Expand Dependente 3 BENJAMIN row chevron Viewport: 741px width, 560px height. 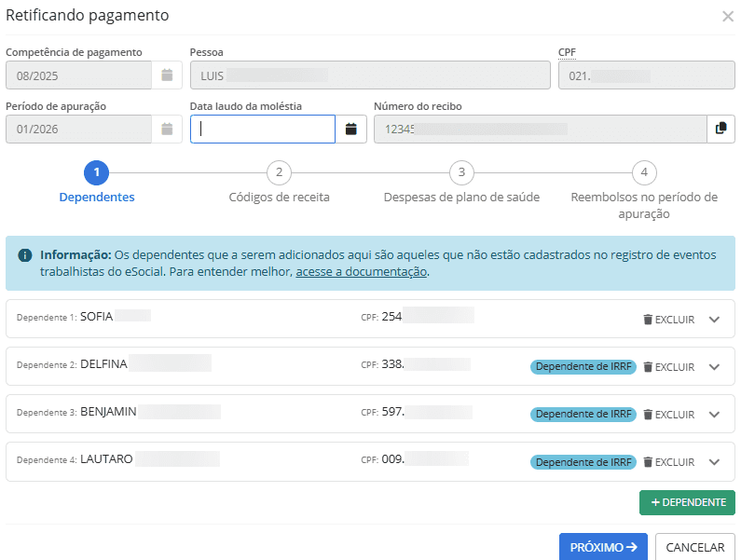(x=715, y=415)
